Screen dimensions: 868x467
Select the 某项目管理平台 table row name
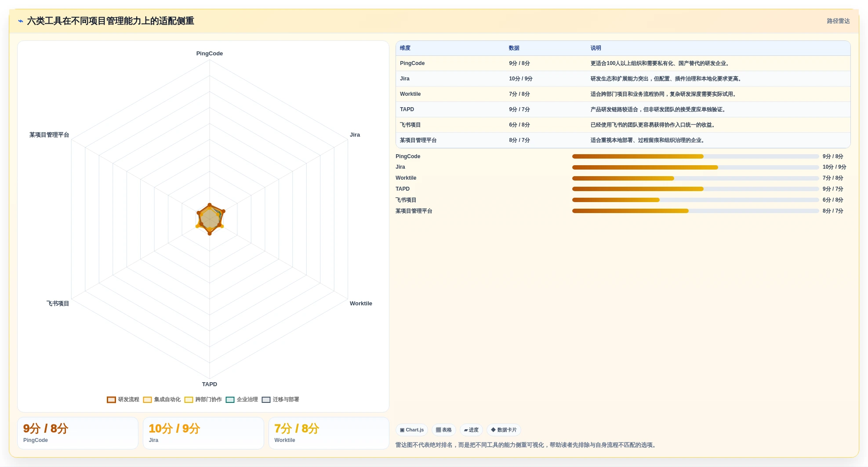(x=418, y=141)
